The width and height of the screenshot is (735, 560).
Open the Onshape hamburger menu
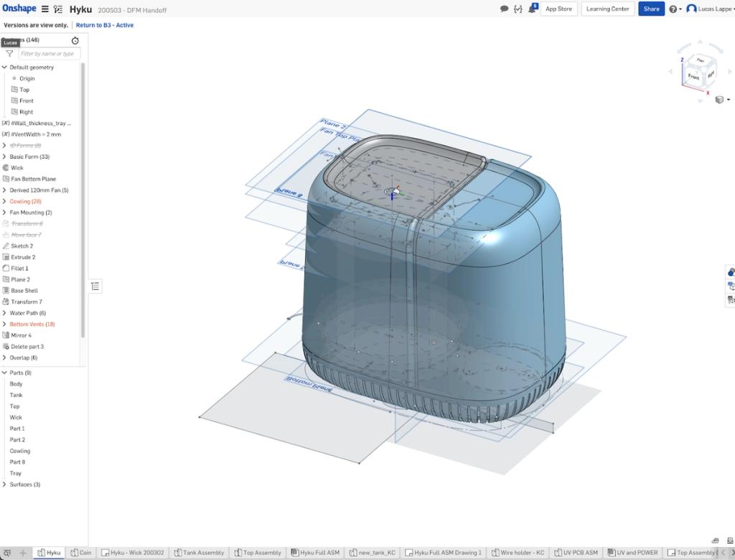45,9
